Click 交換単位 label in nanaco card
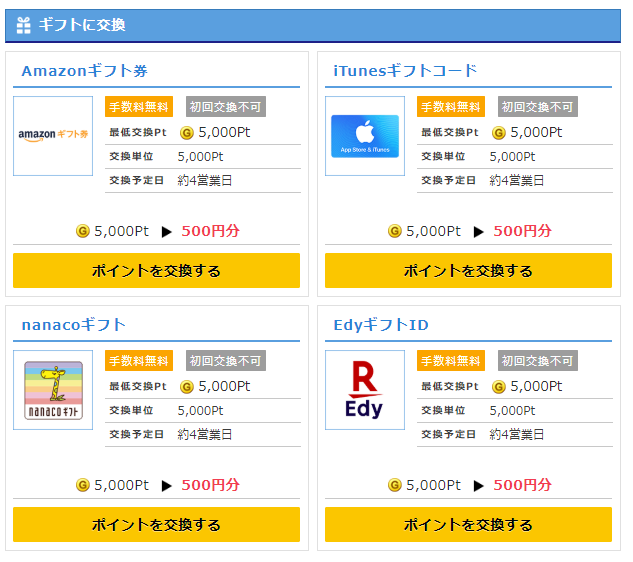 (x=131, y=411)
